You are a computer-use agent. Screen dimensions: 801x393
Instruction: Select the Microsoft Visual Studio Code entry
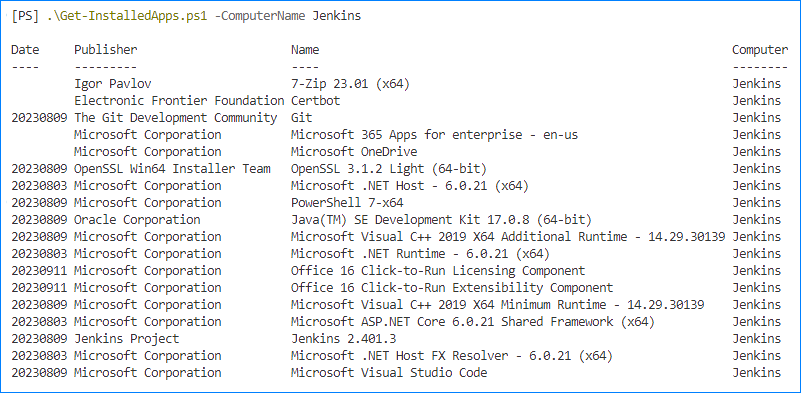coord(389,373)
